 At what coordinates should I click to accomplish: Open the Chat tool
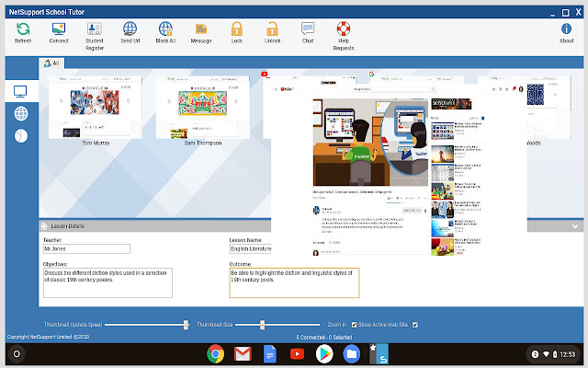(x=308, y=29)
